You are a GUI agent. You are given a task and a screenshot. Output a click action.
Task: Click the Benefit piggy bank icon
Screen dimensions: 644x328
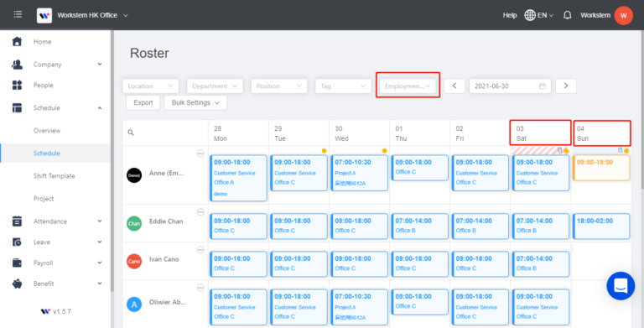pyautogui.click(x=17, y=284)
